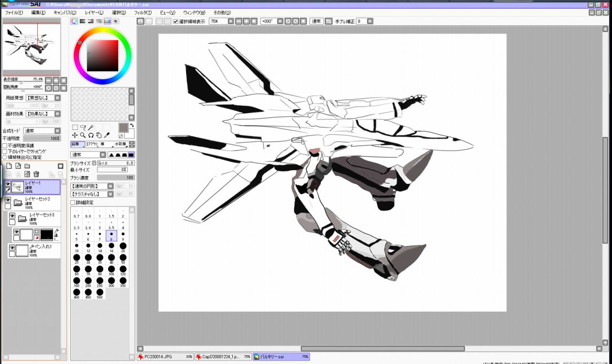Screen dimensions: 612x364
Task: Click the navigator preview thumbnail
Action: [32, 47]
